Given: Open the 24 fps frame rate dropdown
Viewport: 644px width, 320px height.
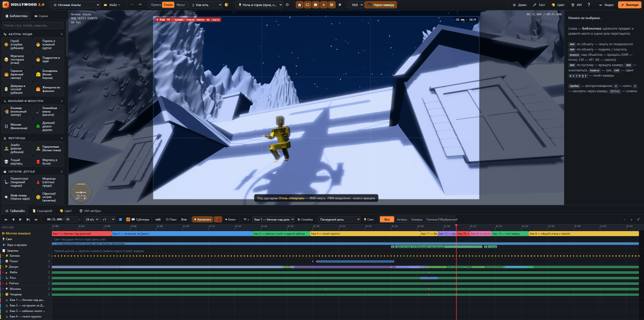Looking at the screenshot, I should tap(91, 219).
